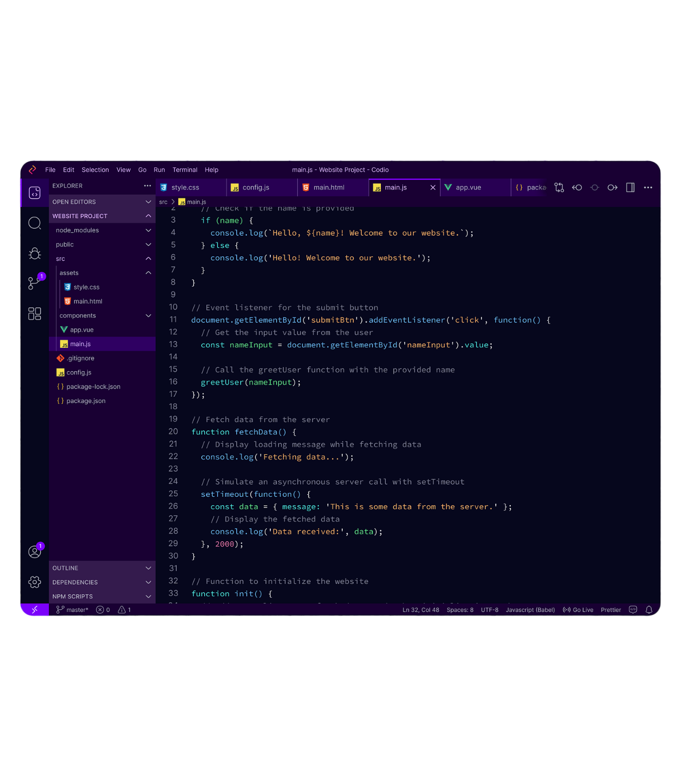
Task: Switch to the style.css tab
Action: click(191, 187)
